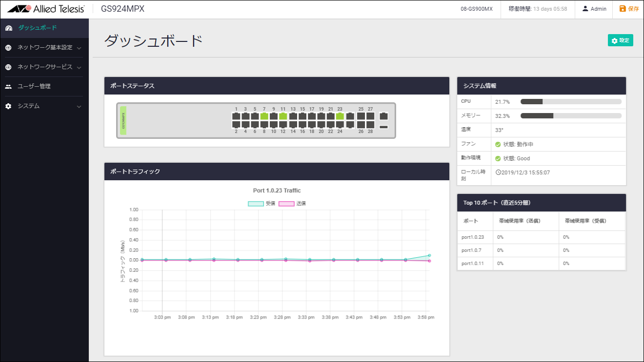Select green port 23 on switch diagram
This screenshot has width=644, height=362.
[x=340, y=116]
